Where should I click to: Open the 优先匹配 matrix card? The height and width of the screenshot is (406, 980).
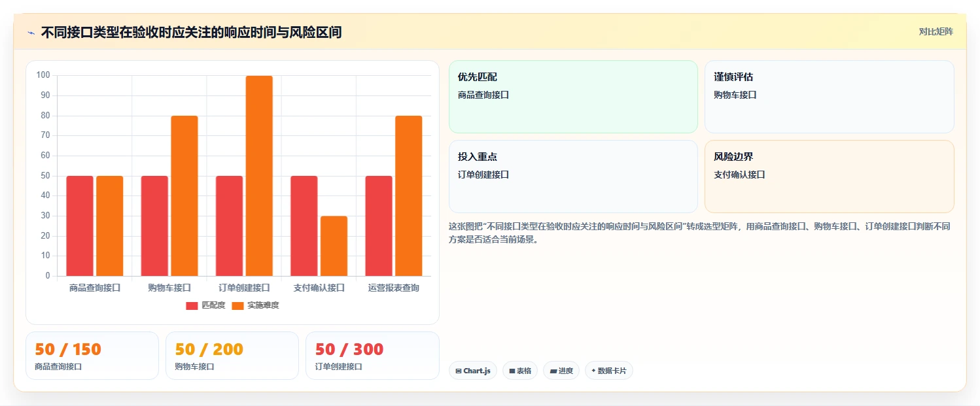[573, 97]
